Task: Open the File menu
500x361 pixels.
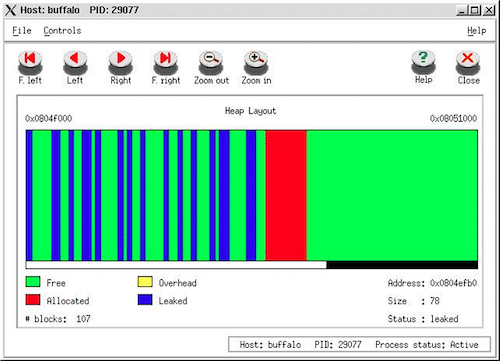Action: (x=22, y=31)
